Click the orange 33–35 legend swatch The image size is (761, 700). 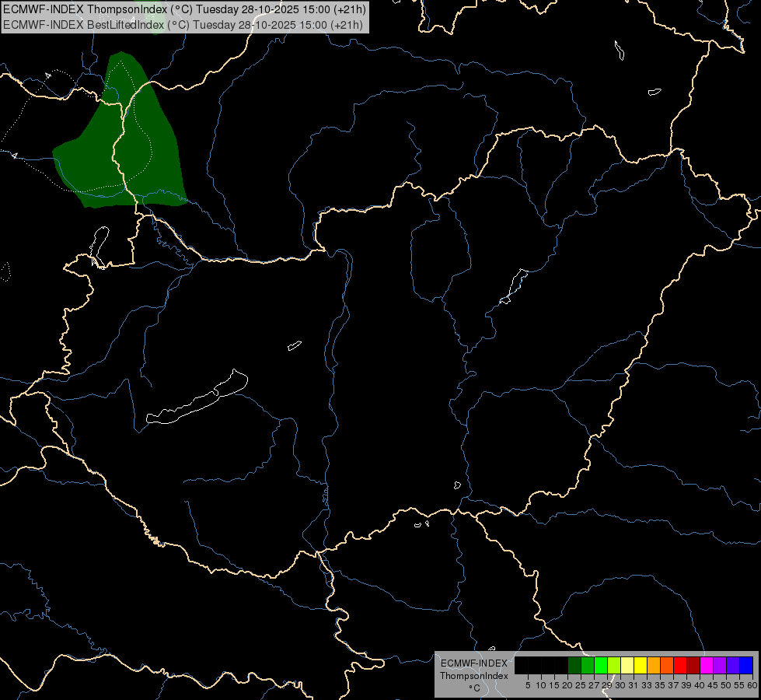tap(654, 665)
